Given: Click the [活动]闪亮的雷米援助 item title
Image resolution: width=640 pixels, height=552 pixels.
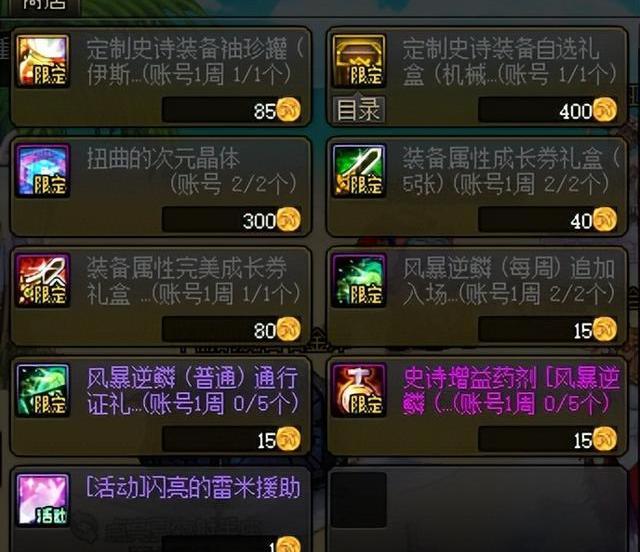Looking at the screenshot, I should [x=193, y=487].
